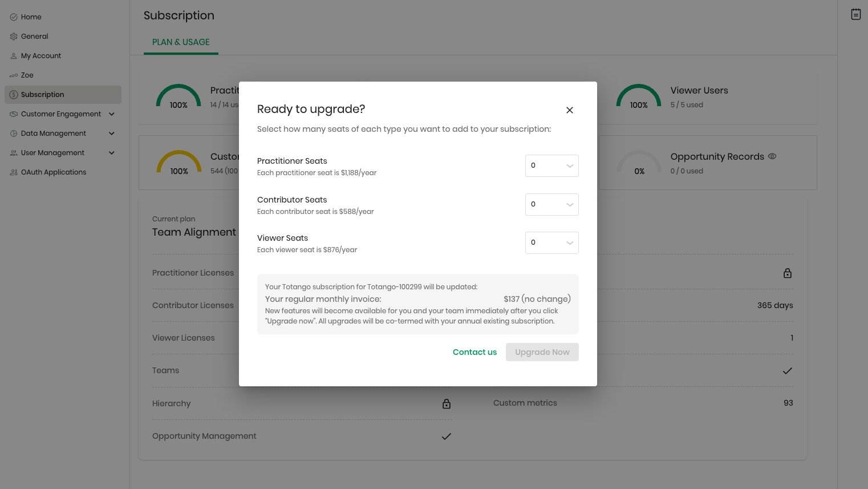Click the Customer Engagement icon

[x=14, y=114]
